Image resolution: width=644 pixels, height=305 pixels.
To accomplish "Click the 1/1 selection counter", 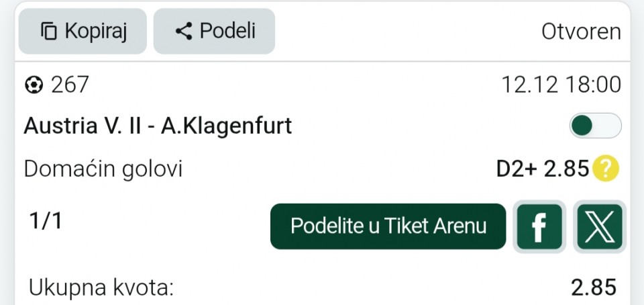I will pyautogui.click(x=46, y=221).
